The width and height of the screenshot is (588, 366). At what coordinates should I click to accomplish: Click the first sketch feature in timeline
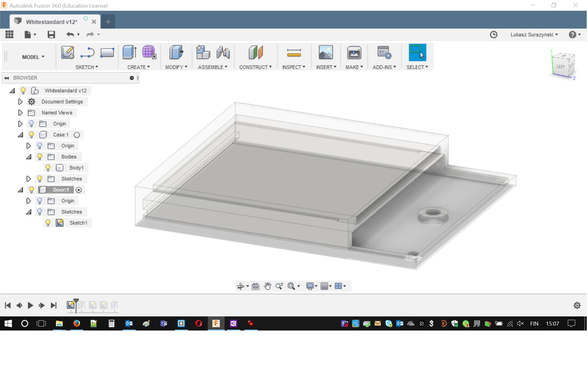[71, 305]
